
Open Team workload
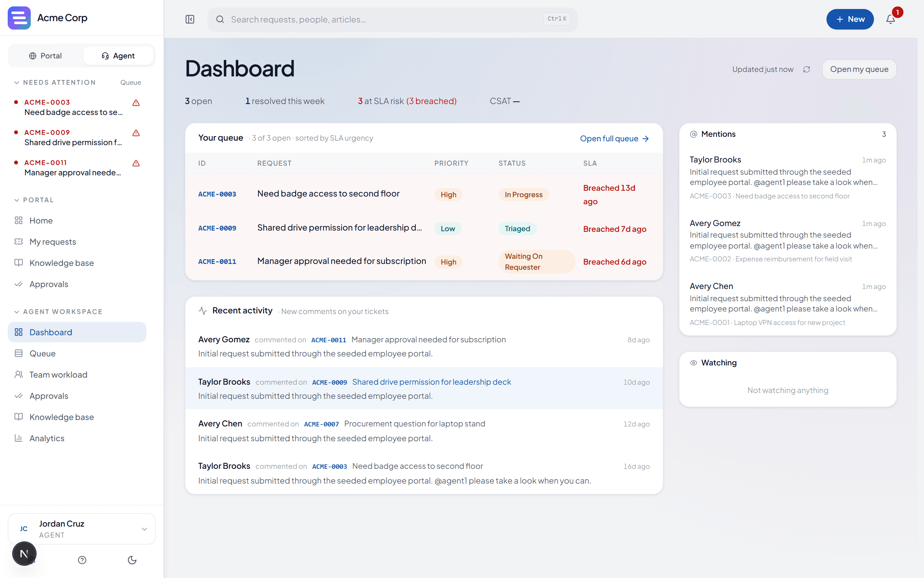click(x=77, y=375)
